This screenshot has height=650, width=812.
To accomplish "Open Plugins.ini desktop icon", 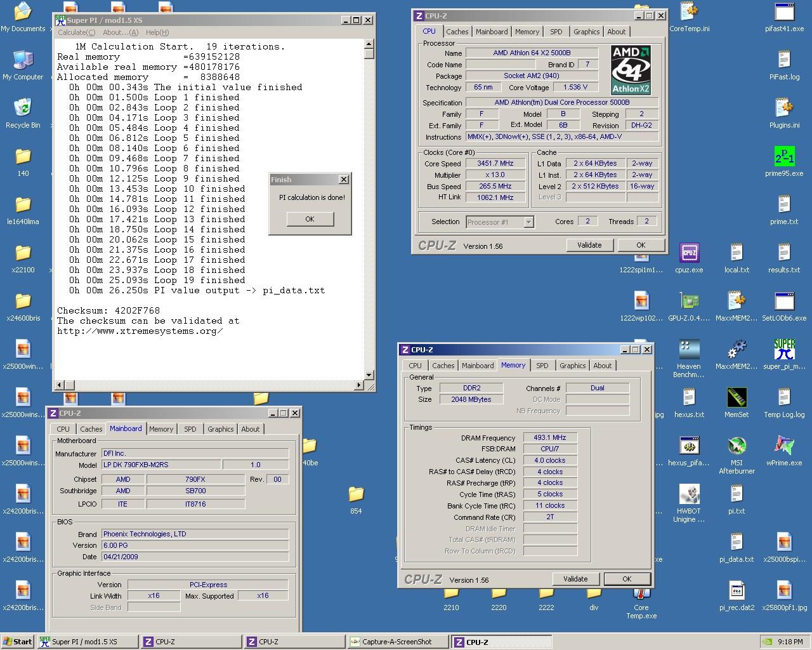I will (784, 113).
